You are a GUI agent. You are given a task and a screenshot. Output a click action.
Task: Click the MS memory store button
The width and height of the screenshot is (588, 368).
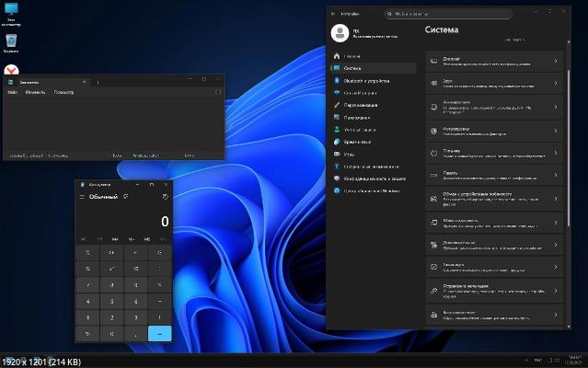[147, 239]
